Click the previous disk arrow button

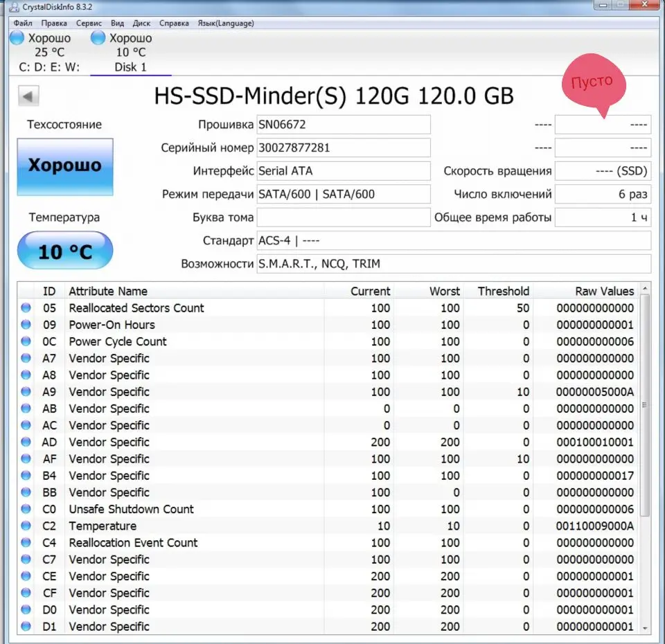click(x=28, y=96)
